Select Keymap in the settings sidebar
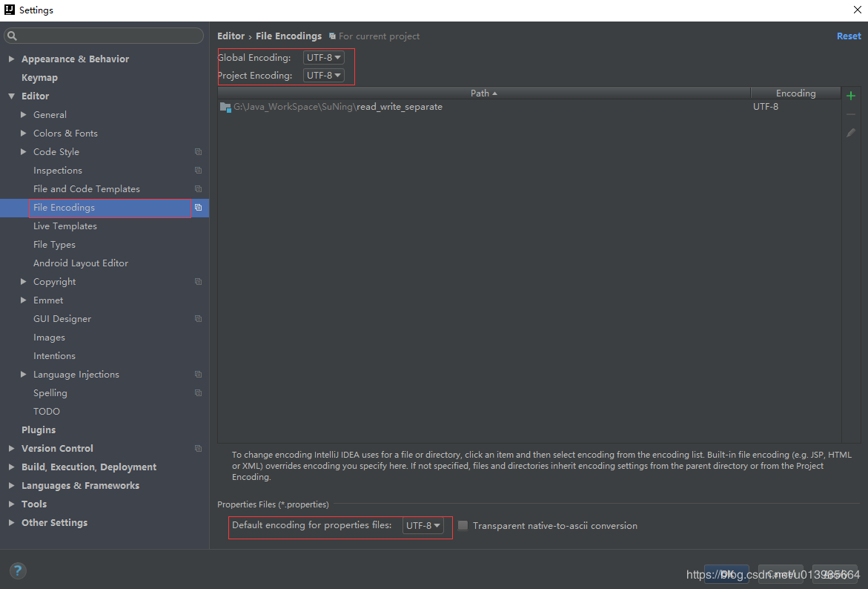 click(39, 76)
